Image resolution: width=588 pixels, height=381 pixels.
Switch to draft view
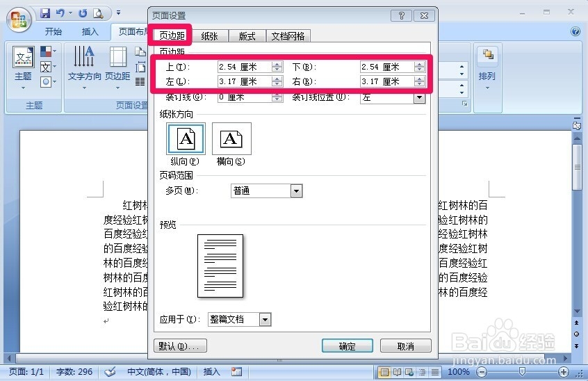tap(435, 372)
